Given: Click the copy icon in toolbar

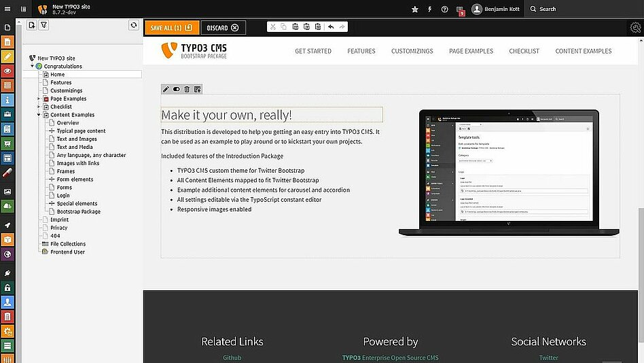Looking at the screenshot, I should click(x=284, y=27).
